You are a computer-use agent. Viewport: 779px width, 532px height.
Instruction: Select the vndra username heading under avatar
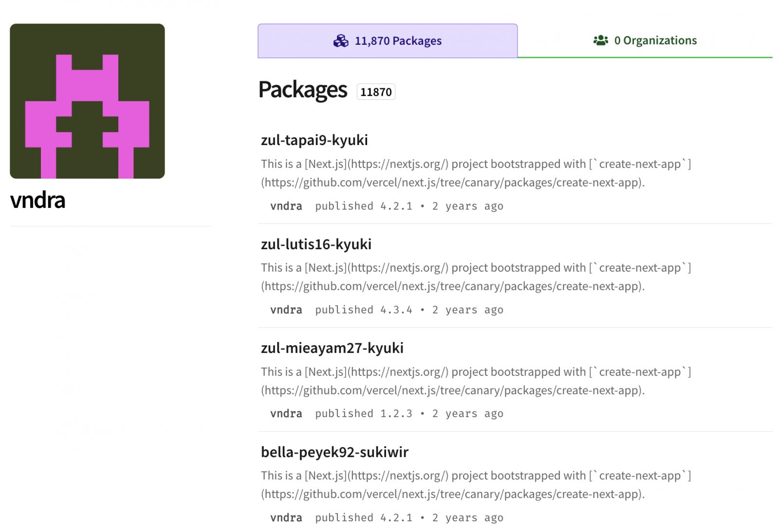tap(37, 200)
